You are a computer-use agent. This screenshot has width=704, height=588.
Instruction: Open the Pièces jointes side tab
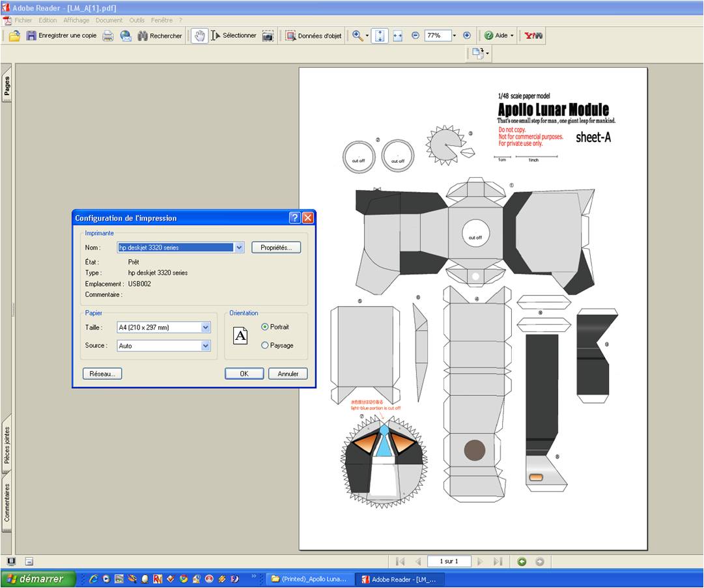coord(7,444)
